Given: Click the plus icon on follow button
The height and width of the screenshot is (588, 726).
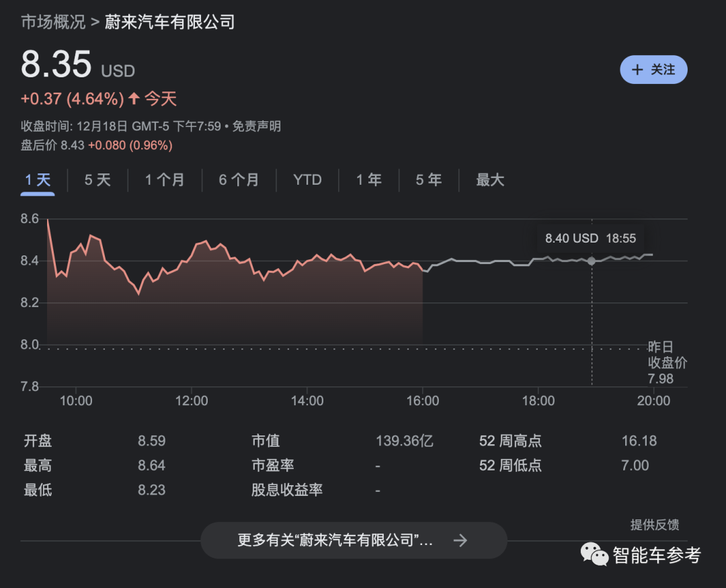Looking at the screenshot, I should 637,70.
